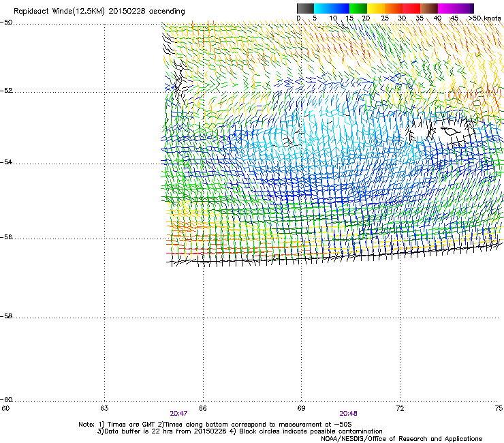Click the -60 latitude axis label
Image resolution: width=504 pixels, height=443 pixels.
tap(6, 400)
